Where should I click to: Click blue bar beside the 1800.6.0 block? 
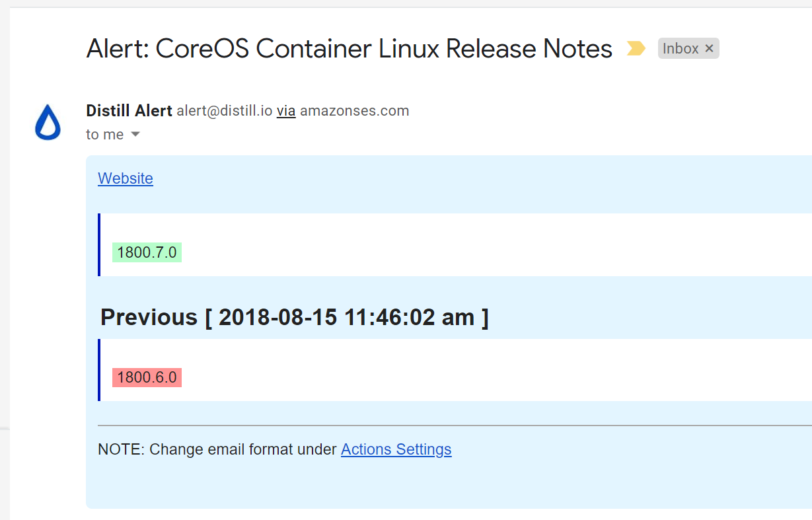click(99, 370)
